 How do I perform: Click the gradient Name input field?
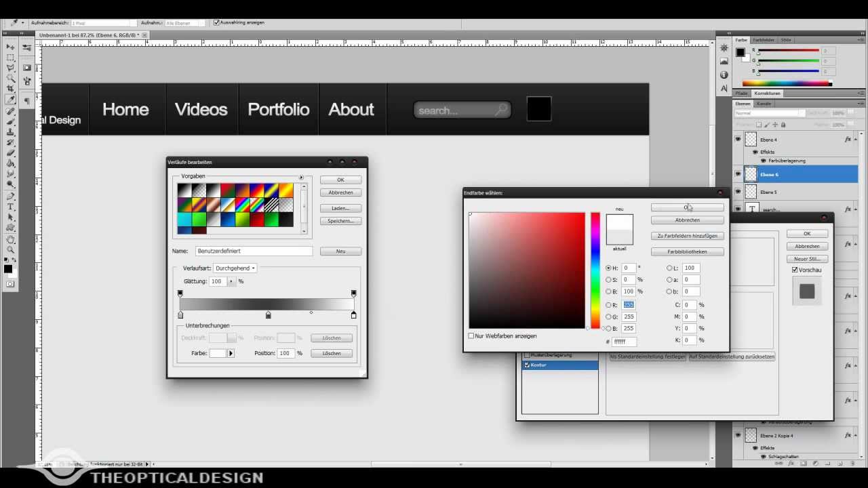(x=254, y=251)
